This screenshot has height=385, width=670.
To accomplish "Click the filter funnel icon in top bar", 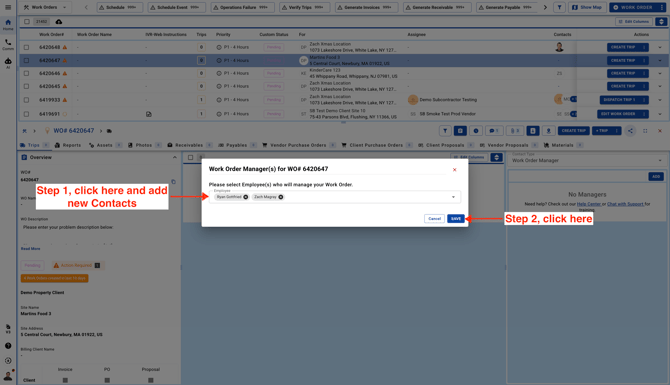I will [x=559, y=7].
